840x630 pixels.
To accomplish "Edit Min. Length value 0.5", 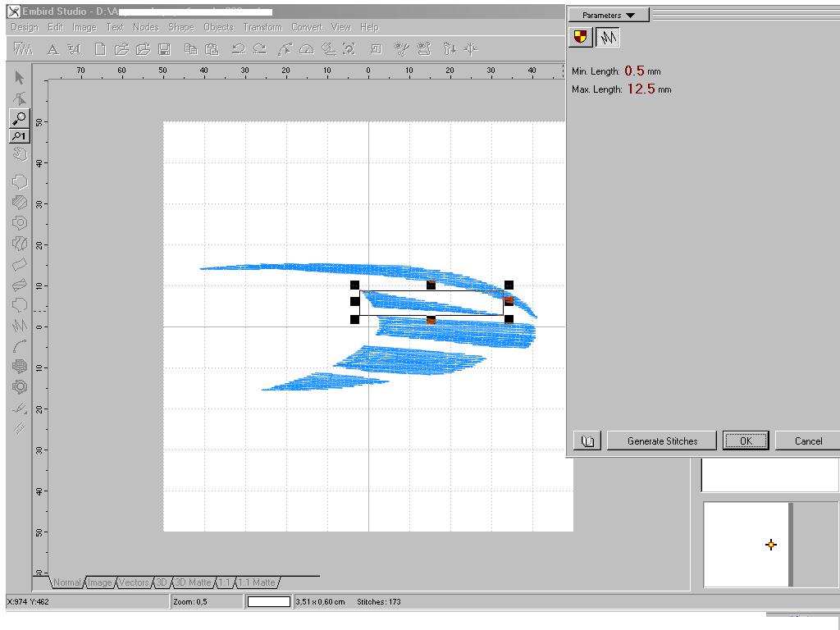I will (x=634, y=71).
